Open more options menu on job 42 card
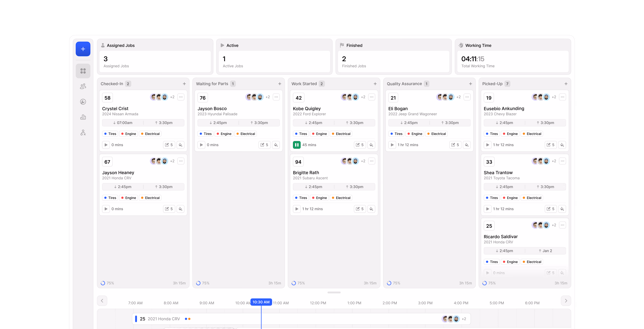644x329 pixels. (372, 97)
